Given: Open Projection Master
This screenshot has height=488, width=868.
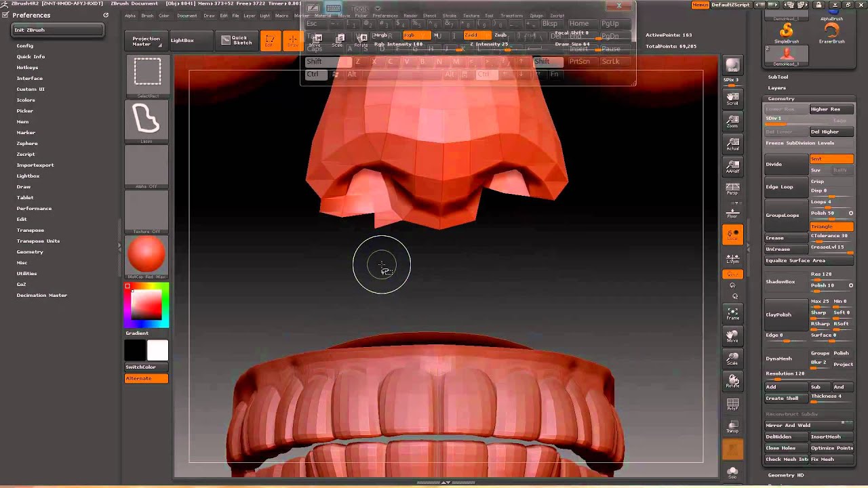Looking at the screenshot, I should (146, 41).
